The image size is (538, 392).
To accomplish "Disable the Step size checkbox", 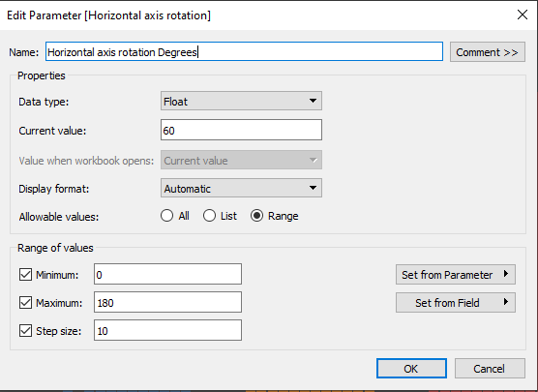I will [26, 331].
